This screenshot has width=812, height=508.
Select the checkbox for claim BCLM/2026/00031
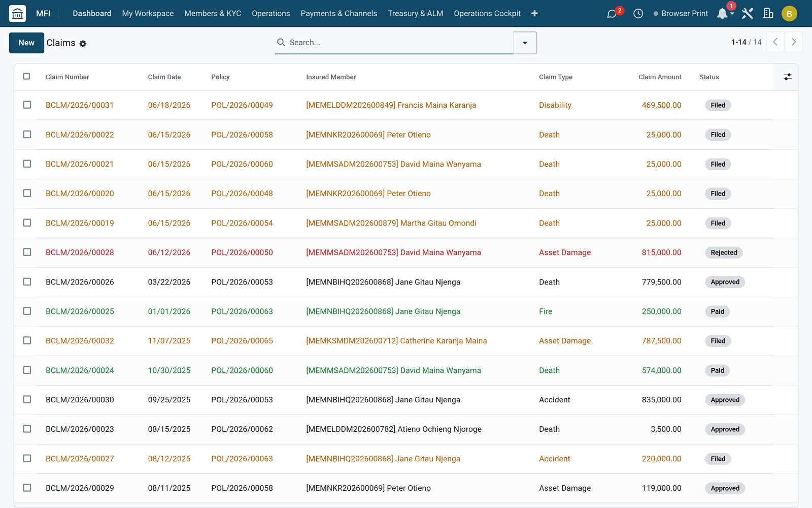pos(27,105)
